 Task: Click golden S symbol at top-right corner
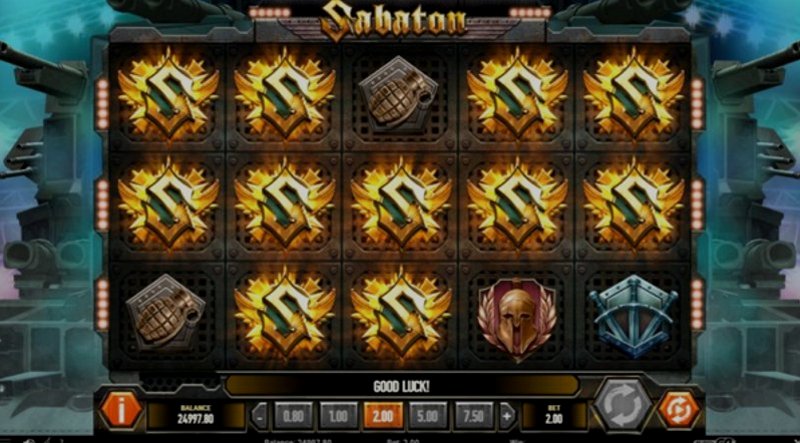(634, 93)
